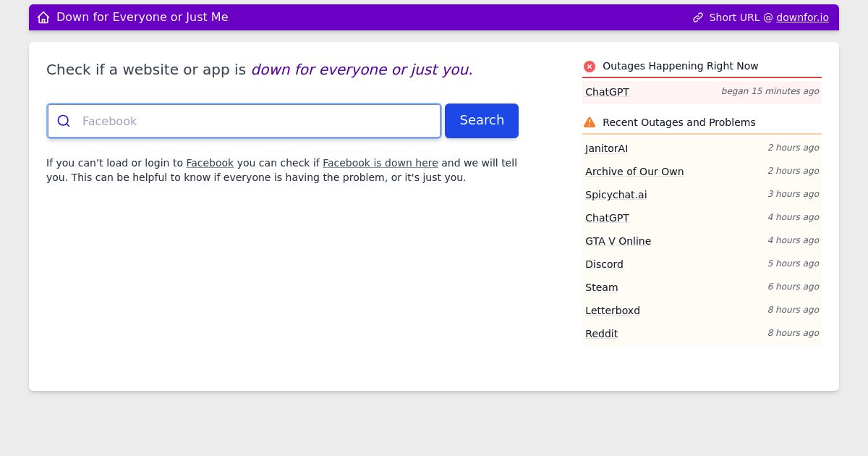The height and width of the screenshot is (456, 868).
Task: Click '2 hours ago' beside JanitorAI
Action: [793, 148]
